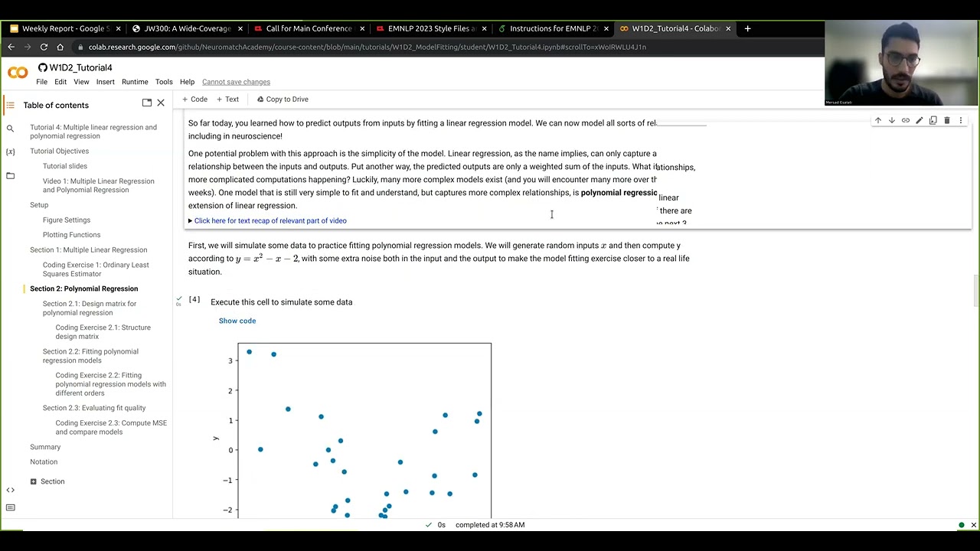This screenshot has width=980, height=551.
Task: Go forward in browser history
Action: [27, 47]
